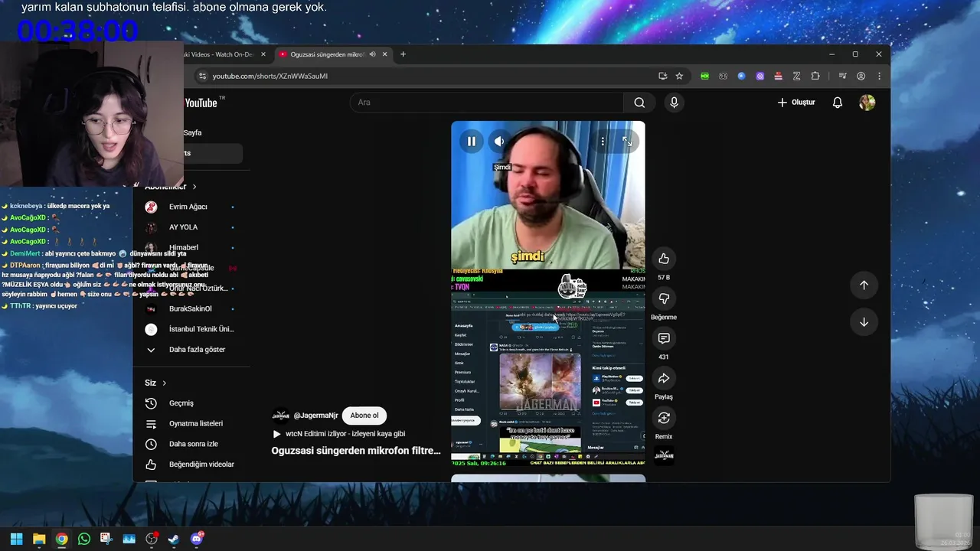
Task: Bookmark this page with the star
Action: (679, 76)
